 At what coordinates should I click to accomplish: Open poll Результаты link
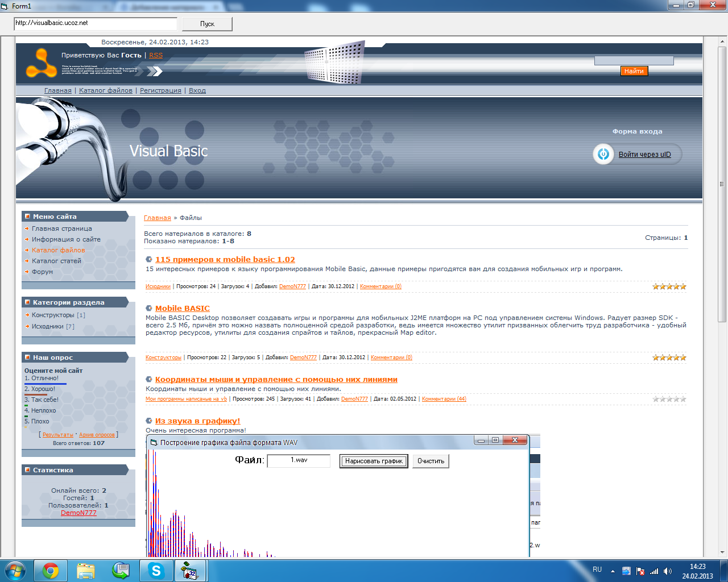pos(58,435)
